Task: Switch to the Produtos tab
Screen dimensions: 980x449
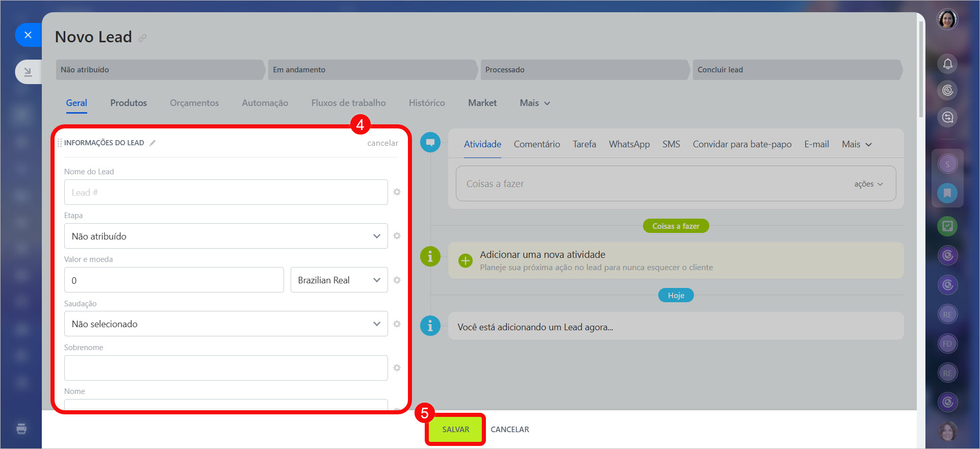Action: click(128, 103)
